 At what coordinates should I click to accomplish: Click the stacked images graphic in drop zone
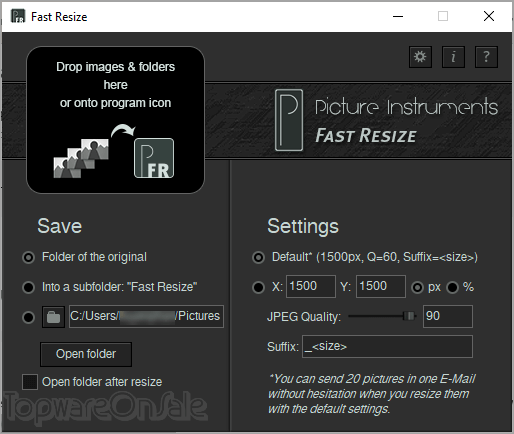[81, 159]
